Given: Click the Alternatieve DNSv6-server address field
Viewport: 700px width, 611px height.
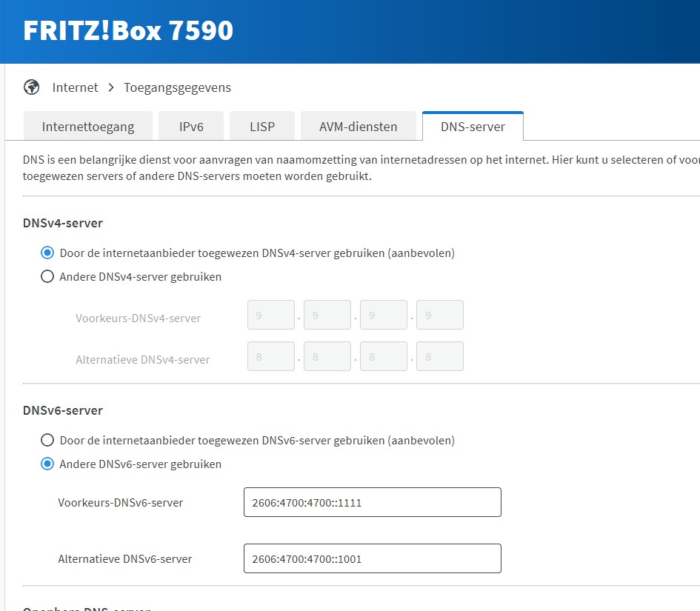Looking at the screenshot, I should point(372,558).
